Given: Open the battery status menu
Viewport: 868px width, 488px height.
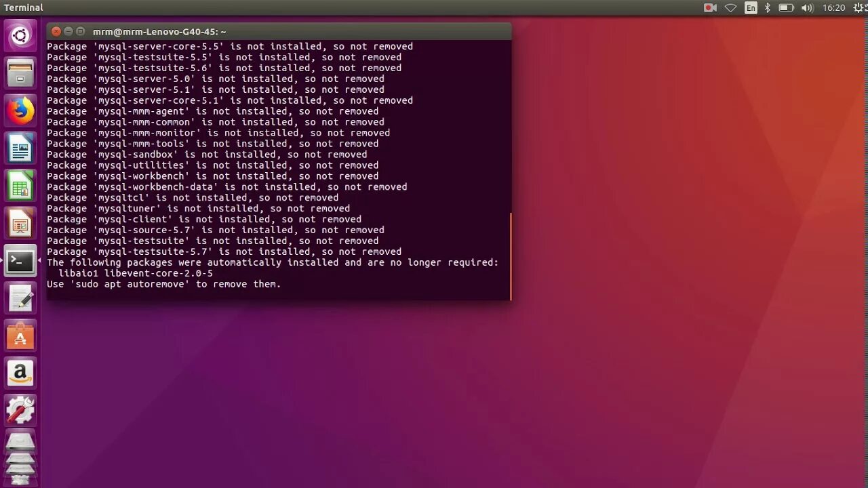Looking at the screenshot, I should coord(786,7).
